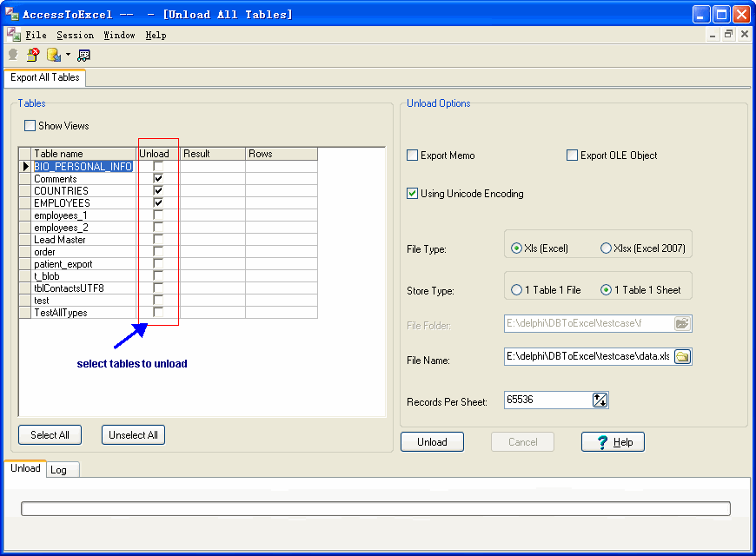
Task: Check Unload for order table
Action: [x=158, y=252]
